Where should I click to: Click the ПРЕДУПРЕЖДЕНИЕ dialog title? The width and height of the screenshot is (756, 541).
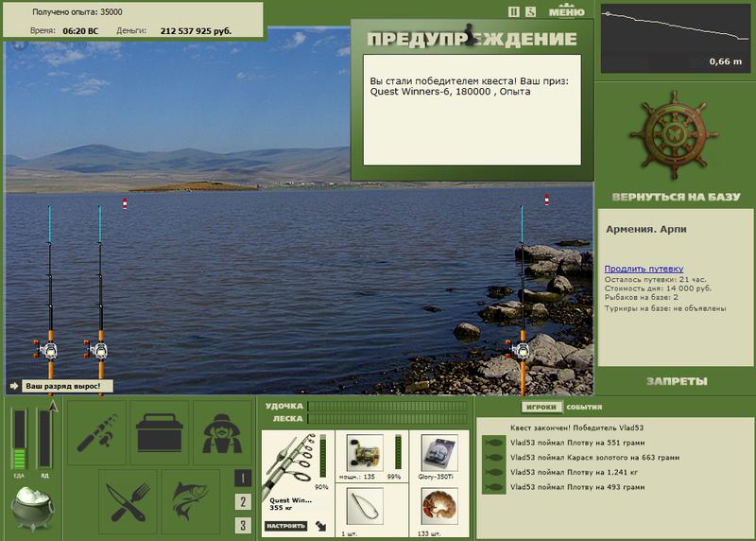(472, 39)
